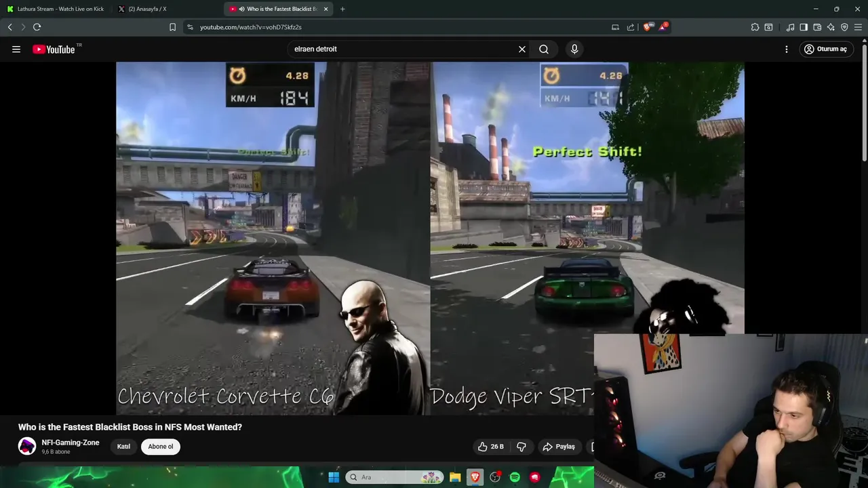Screen dimensions: 868x488
Task: Click the taskbar 'Ara' search box
Action: click(394, 477)
